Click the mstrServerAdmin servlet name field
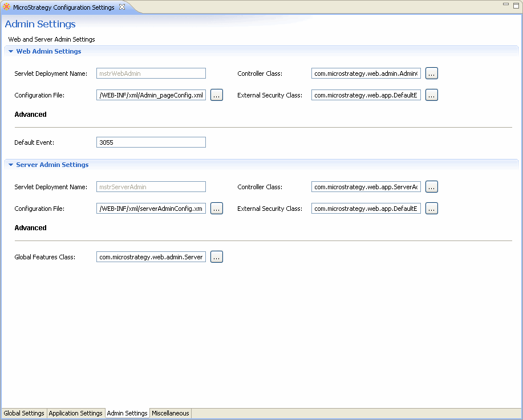Screen dimensions: 523x420 tap(151, 187)
